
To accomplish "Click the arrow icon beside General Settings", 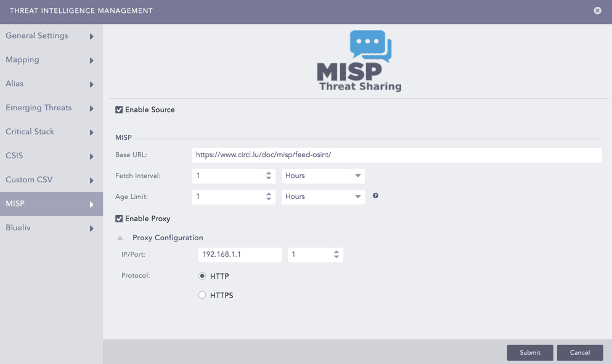I will click(x=91, y=36).
